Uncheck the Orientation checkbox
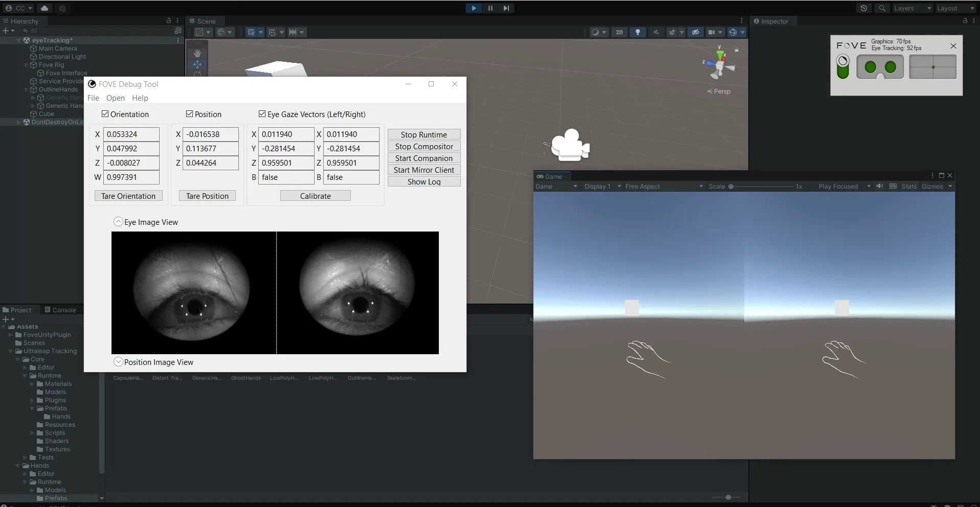Viewport: 980px width, 507px height. click(x=105, y=114)
